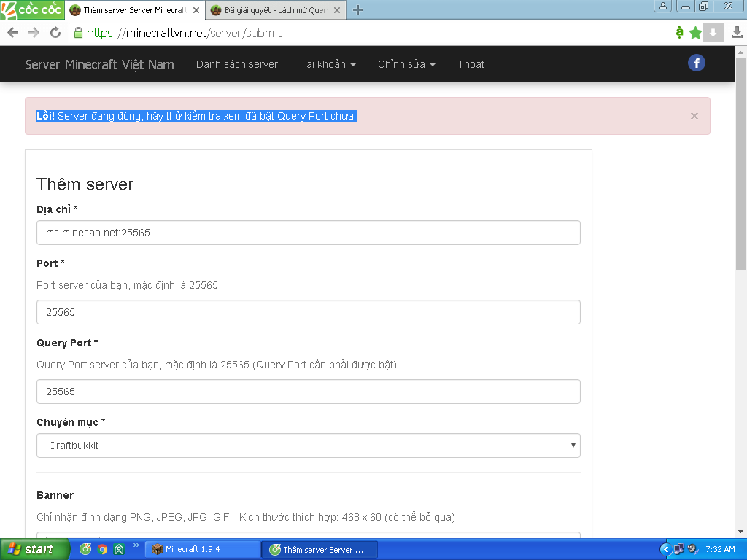Click the 'Thêm server' heading
The width and height of the screenshot is (747, 560).
click(85, 184)
